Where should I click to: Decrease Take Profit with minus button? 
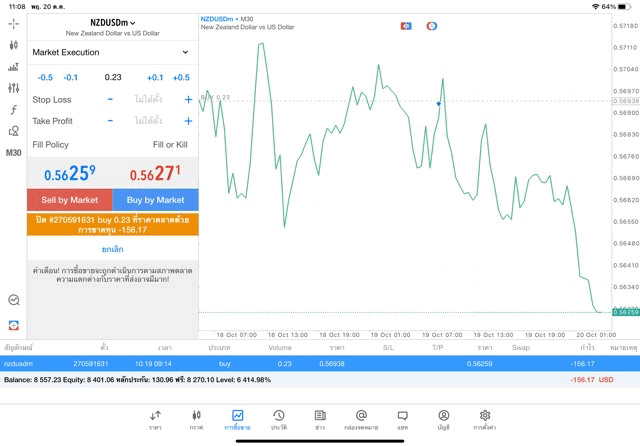[x=110, y=121]
